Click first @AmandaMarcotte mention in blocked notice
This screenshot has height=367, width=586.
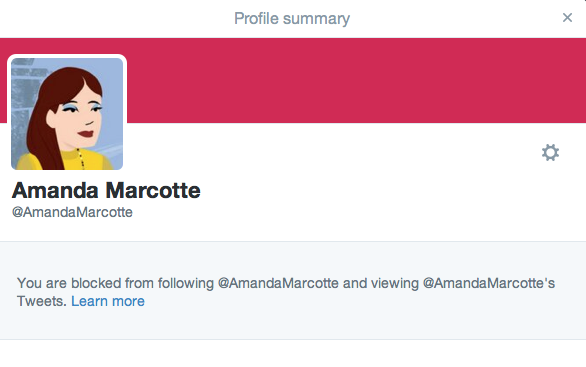[x=278, y=283]
